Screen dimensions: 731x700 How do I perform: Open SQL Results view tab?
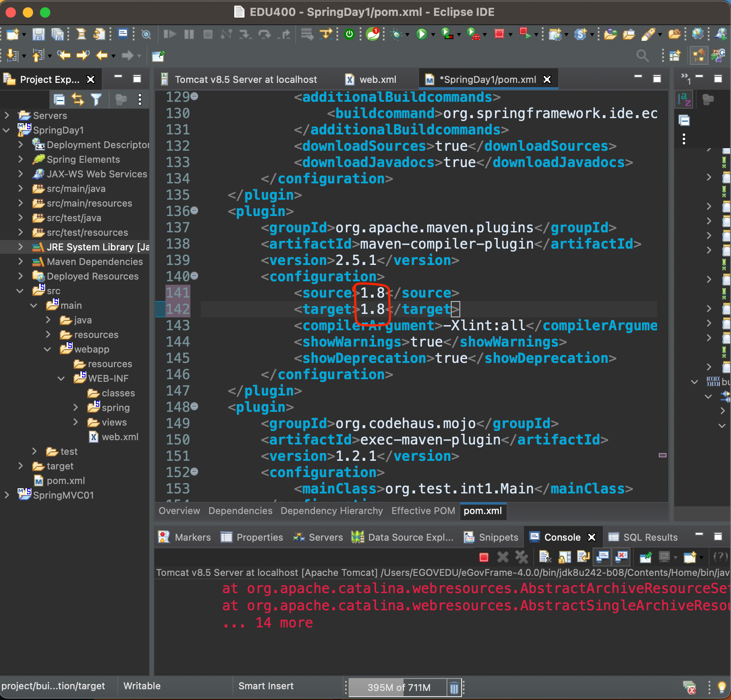642,537
